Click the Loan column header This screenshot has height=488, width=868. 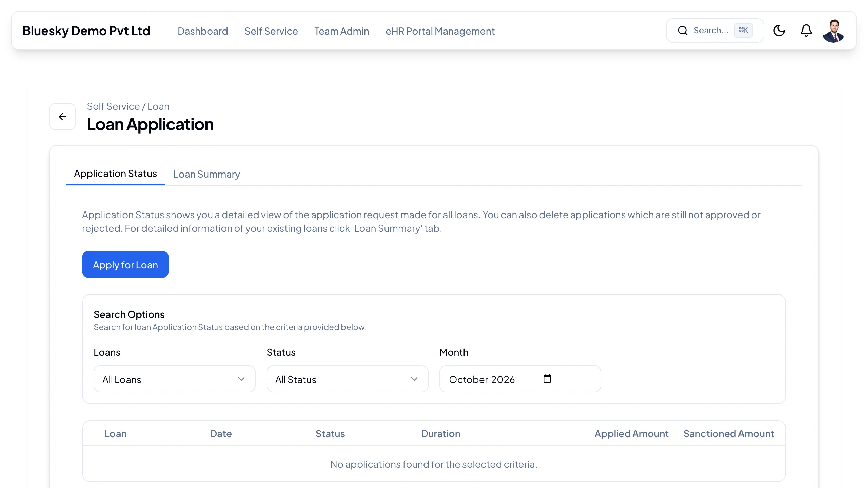click(115, 434)
